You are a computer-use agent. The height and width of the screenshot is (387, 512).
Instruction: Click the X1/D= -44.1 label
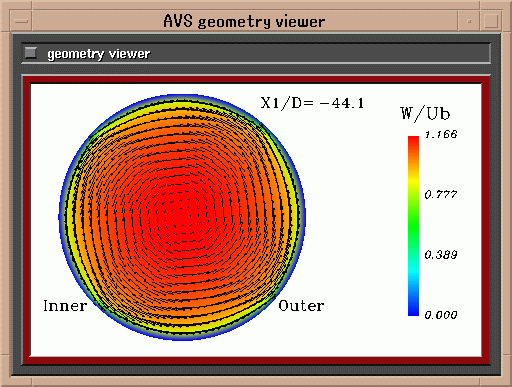click(x=312, y=103)
